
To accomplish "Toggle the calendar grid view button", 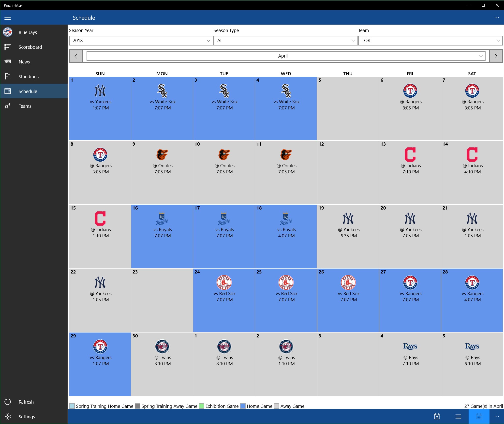I will pos(479,416).
